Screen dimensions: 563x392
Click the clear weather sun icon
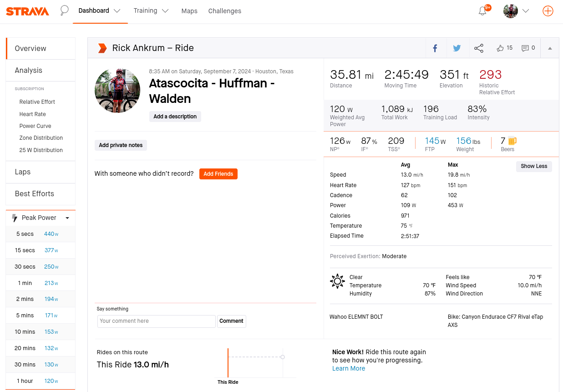pyautogui.click(x=337, y=281)
